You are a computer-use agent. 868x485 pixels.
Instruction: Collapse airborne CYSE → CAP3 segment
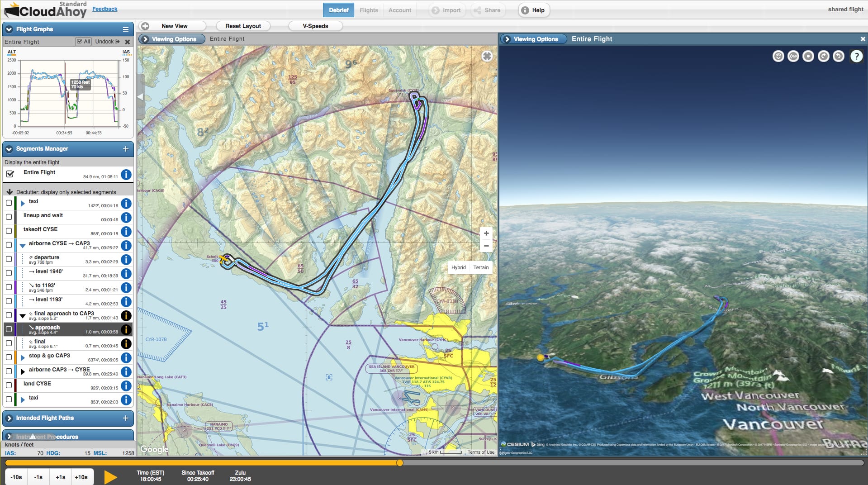coord(22,246)
